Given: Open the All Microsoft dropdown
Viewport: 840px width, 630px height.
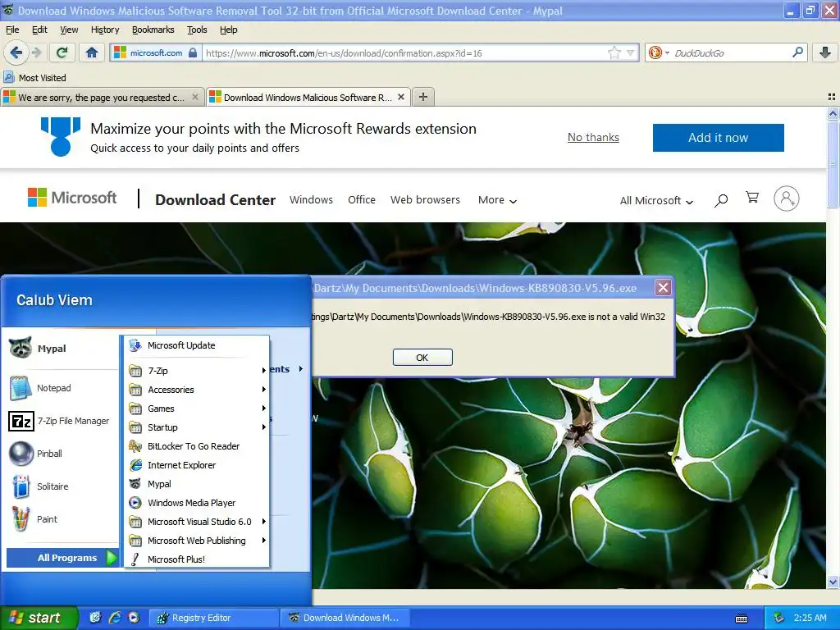Looking at the screenshot, I should pos(656,200).
